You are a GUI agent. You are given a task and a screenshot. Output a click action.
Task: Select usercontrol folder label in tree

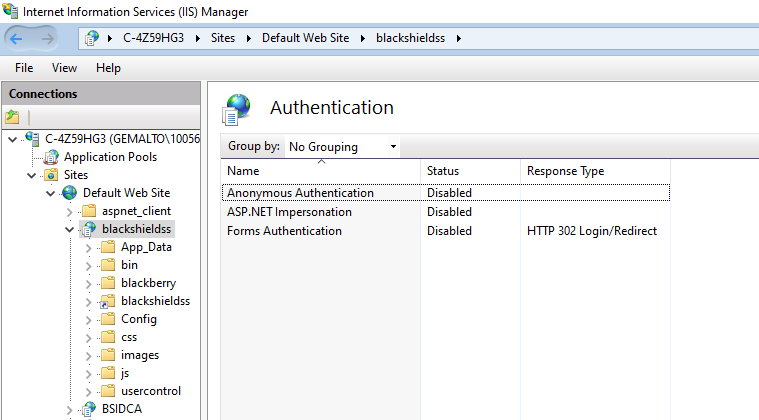click(151, 391)
